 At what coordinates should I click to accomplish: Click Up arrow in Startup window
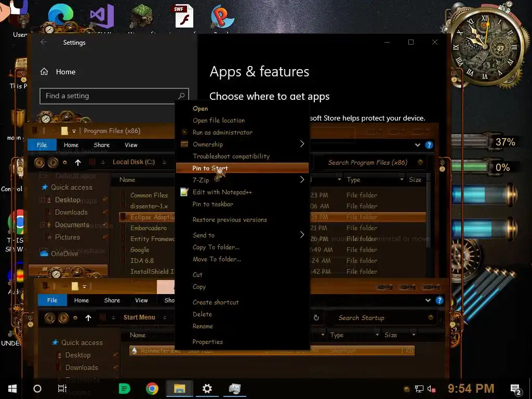88,318
